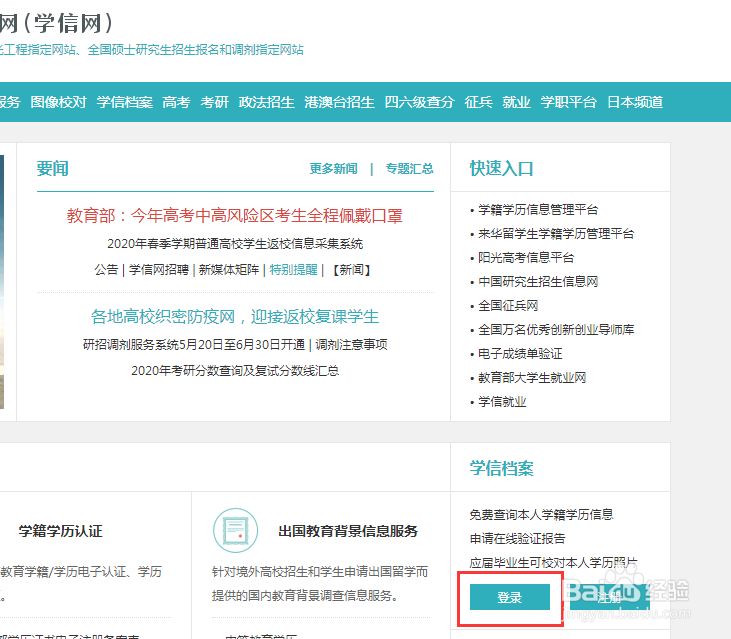Open 学籍学历信息管理平台 quick entry
Screen dimensions: 731x639
[538, 210]
